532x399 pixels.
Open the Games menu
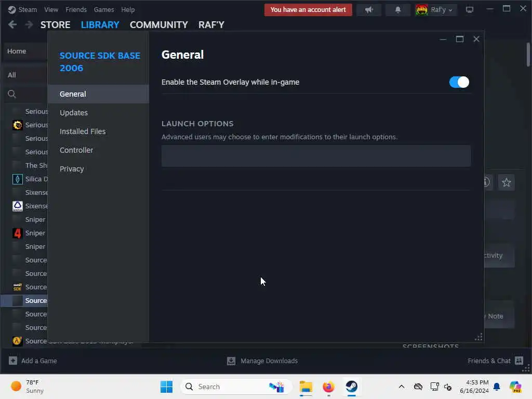tap(104, 9)
